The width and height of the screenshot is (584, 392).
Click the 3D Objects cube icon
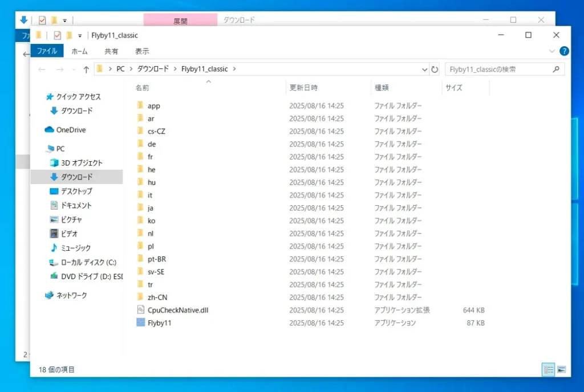(54, 162)
